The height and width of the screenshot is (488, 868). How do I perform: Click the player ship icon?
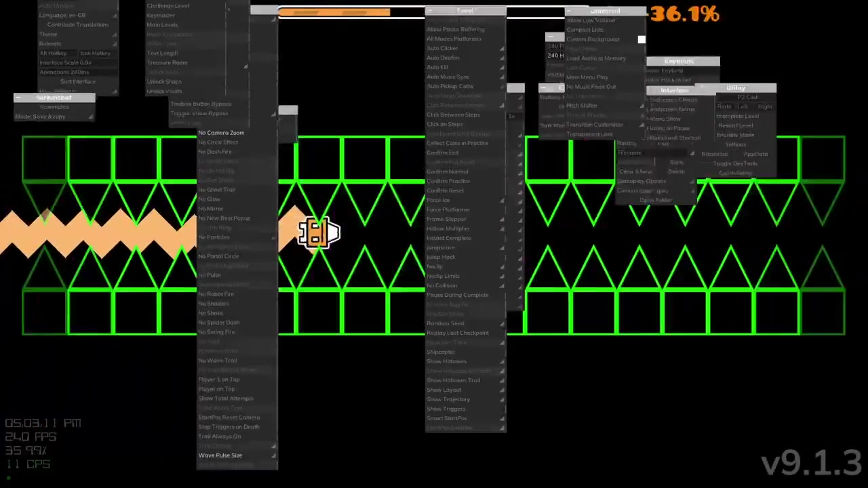tap(319, 232)
